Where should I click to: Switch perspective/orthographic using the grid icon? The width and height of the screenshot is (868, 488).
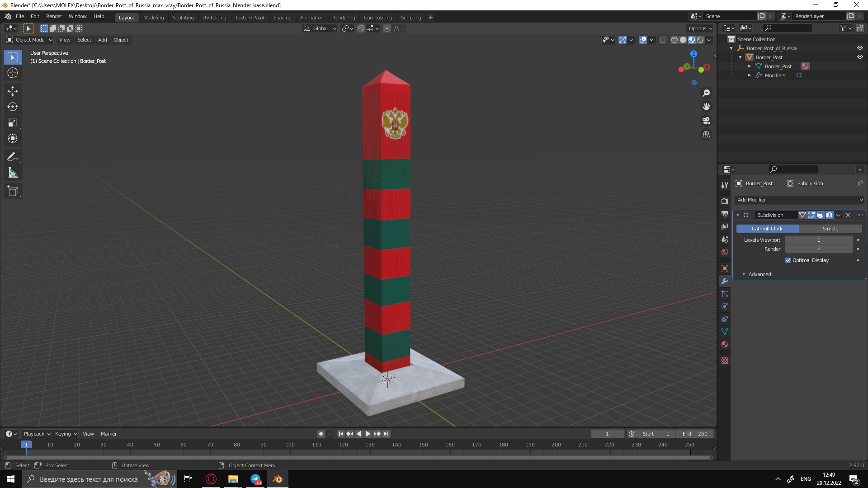coord(706,135)
